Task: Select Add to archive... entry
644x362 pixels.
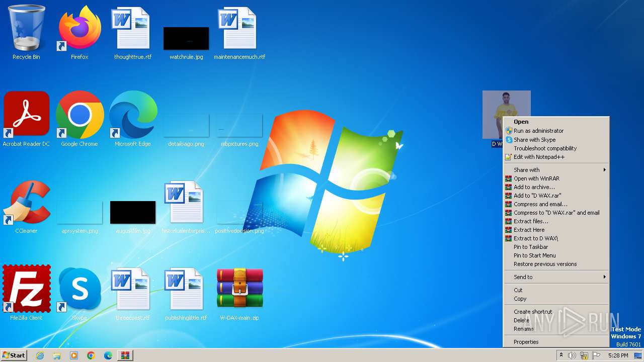Action: tap(556, 187)
